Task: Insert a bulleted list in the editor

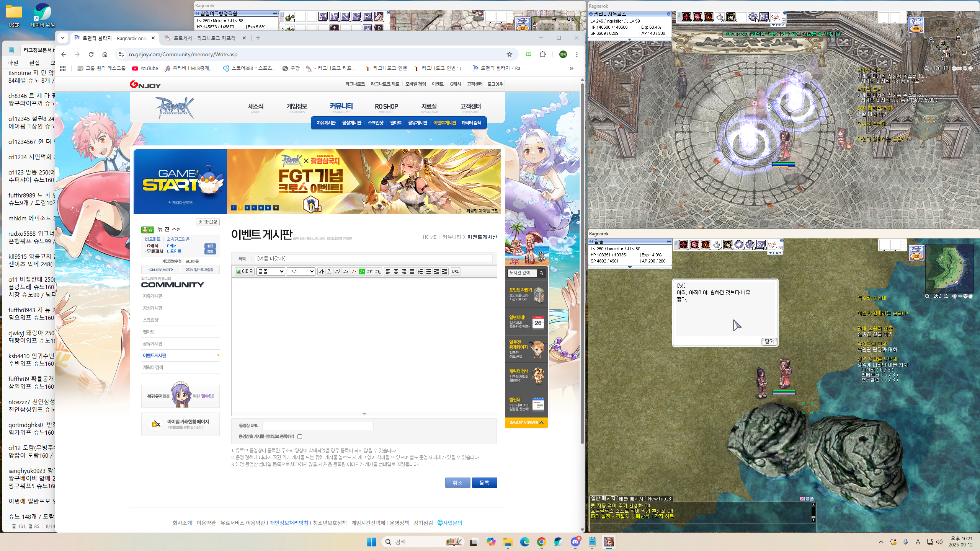Action: click(x=428, y=271)
